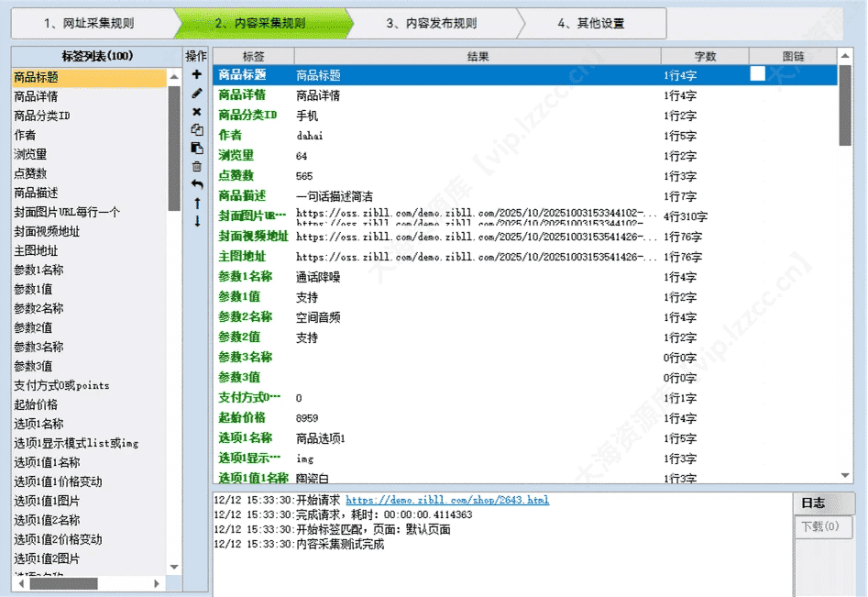Click results table vertical scrollbar thumb
Viewport: 868px width, 597px height.
coord(845,105)
